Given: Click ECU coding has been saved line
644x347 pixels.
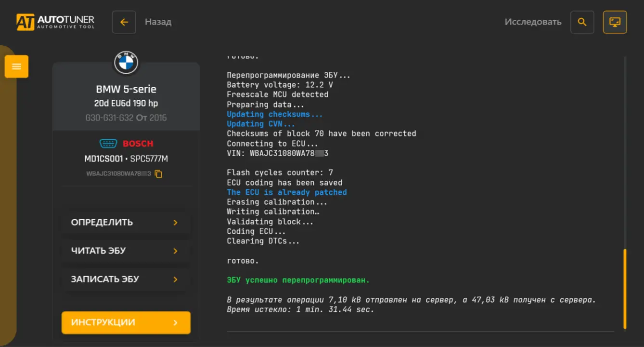Looking at the screenshot, I should (284, 183).
